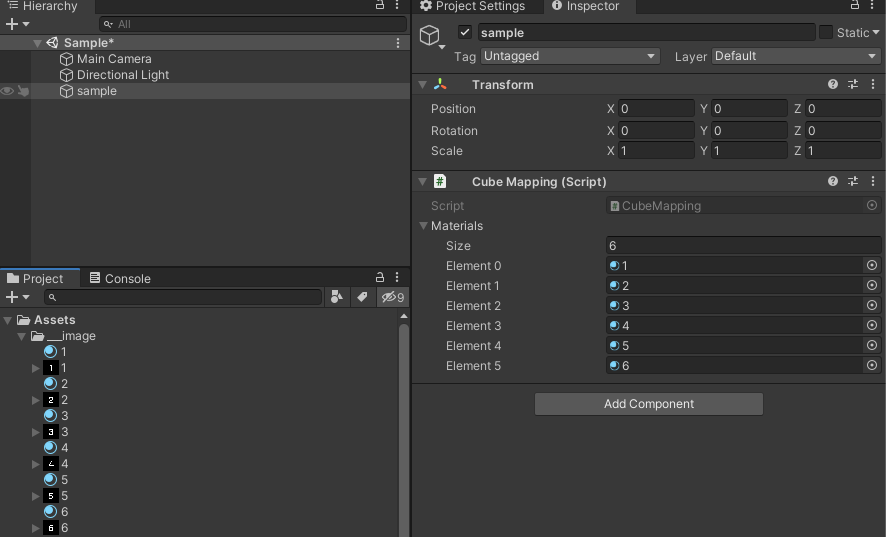Image resolution: width=886 pixels, height=537 pixels.
Task: Select material 4 in Project
Action: point(56,448)
